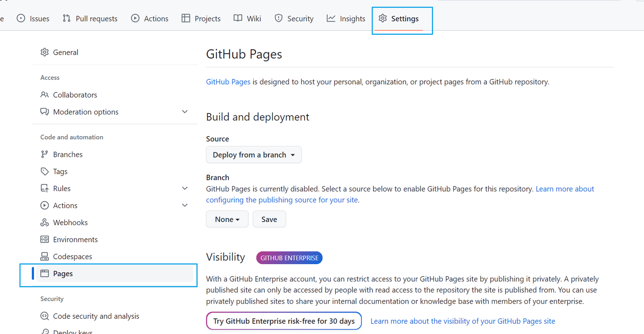Open General settings via the gear icon
644x334 pixels.
45,52
